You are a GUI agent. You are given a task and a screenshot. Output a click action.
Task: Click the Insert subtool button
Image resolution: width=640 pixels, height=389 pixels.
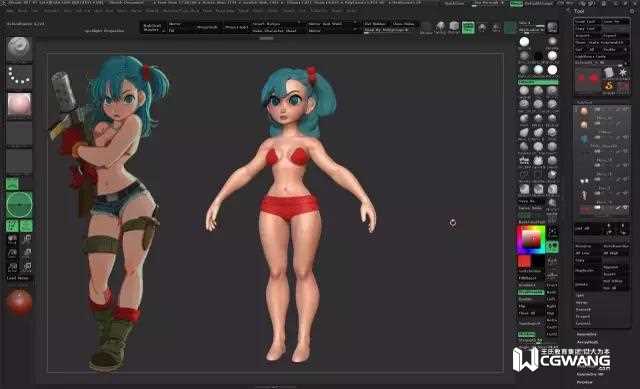pos(616,274)
